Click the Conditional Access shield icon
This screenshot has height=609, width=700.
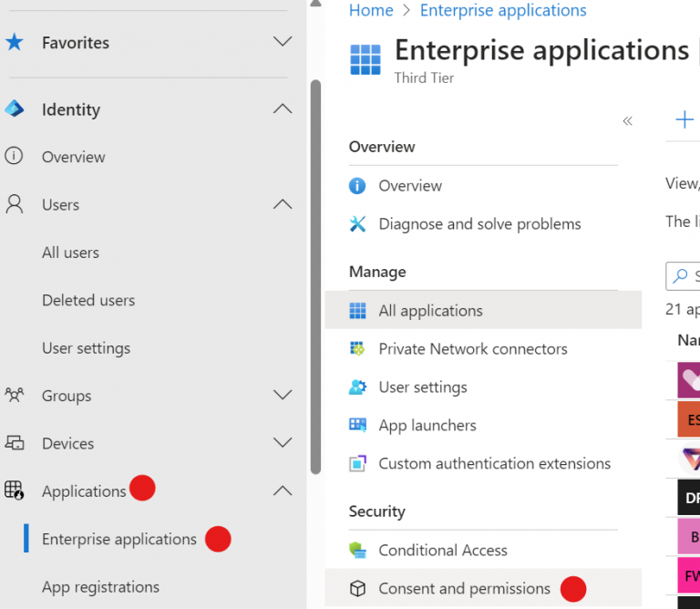click(x=358, y=551)
